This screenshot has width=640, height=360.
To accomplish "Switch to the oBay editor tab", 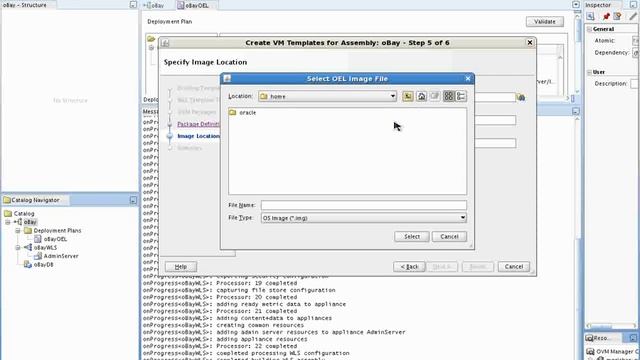I will (x=154, y=5).
